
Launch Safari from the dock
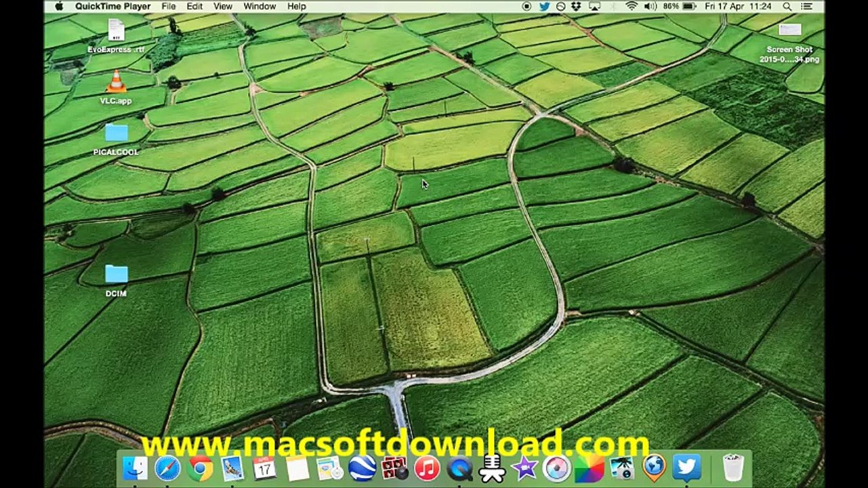coord(167,468)
